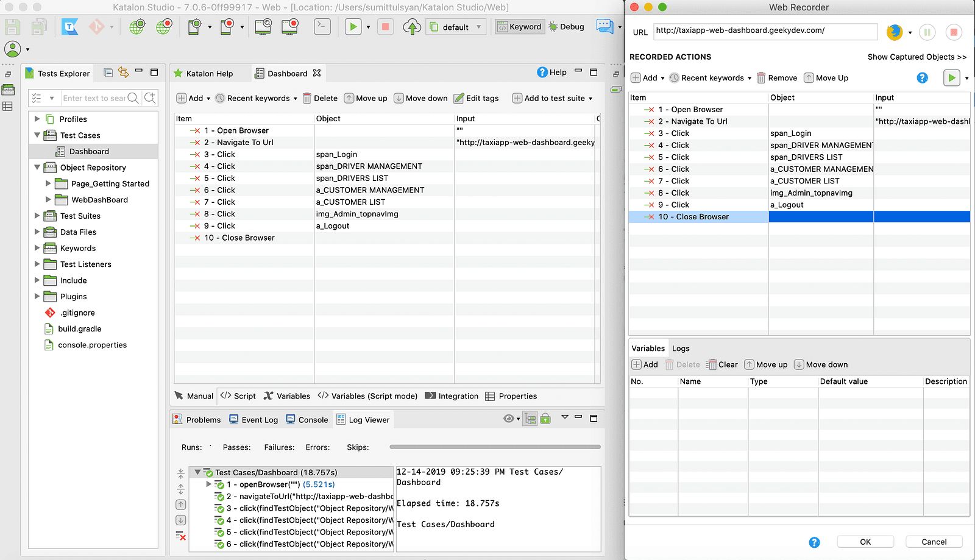Launch the Record Windows tool
975x560 pixels.
[x=290, y=27]
